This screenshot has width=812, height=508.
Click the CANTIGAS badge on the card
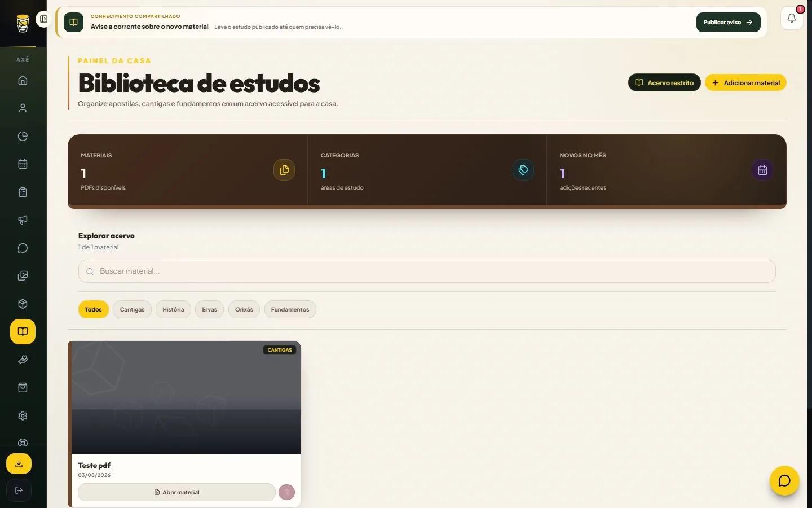point(280,350)
